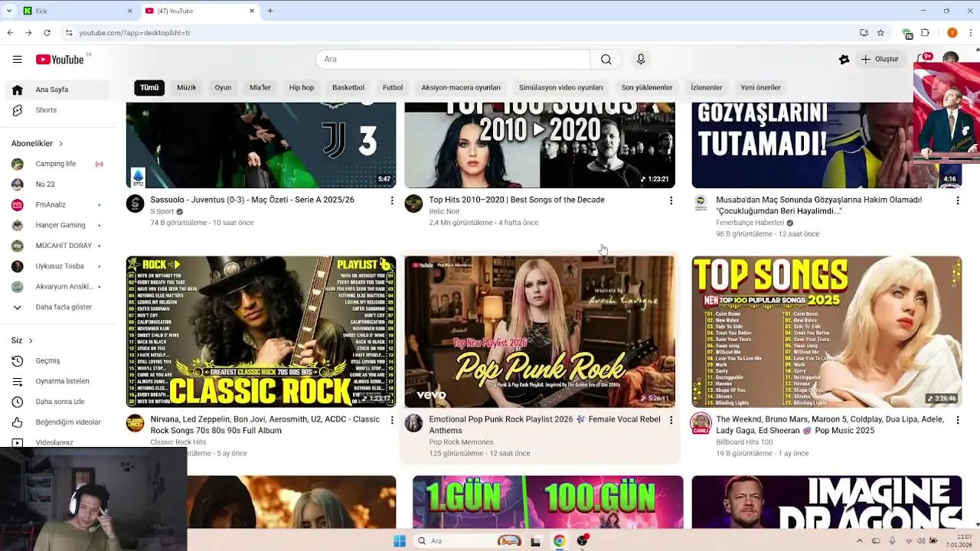Open Top Hits 2010–2020 video options menu
This screenshot has width=980, height=551.
(x=671, y=201)
